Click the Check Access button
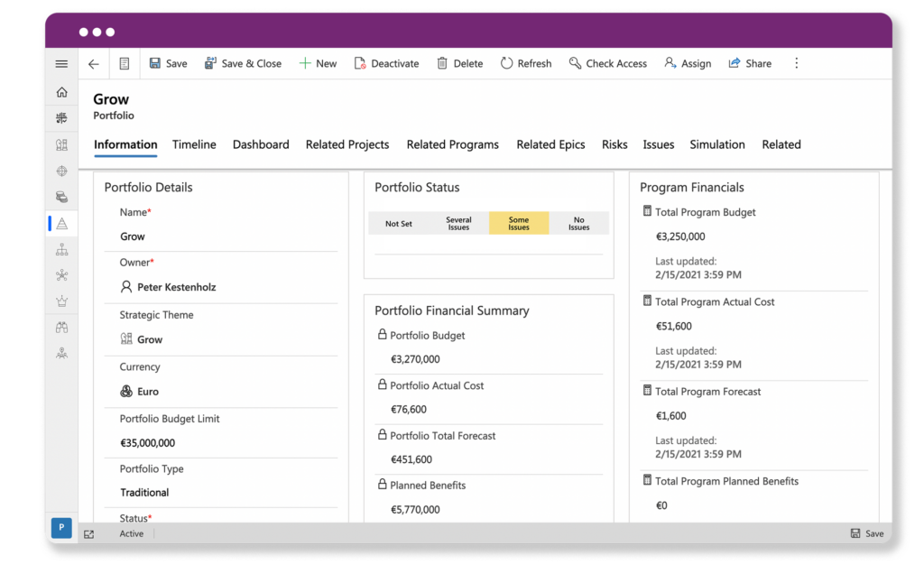 pos(608,63)
